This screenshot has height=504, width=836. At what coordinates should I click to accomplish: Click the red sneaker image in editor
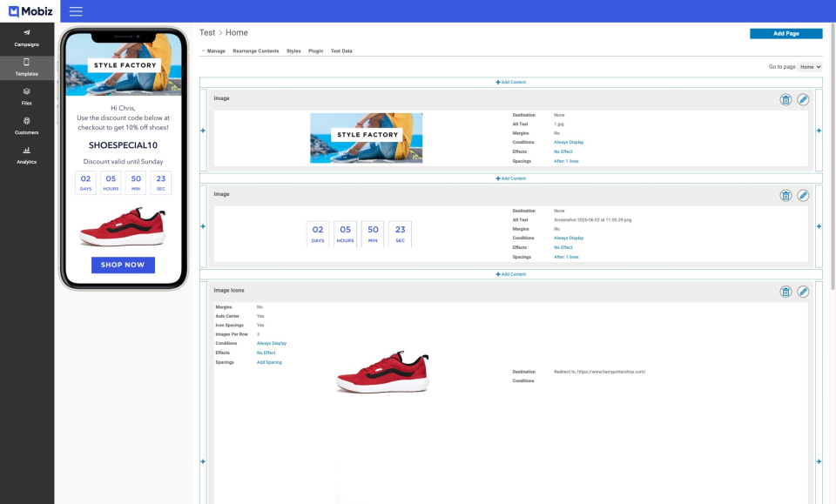(383, 373)
